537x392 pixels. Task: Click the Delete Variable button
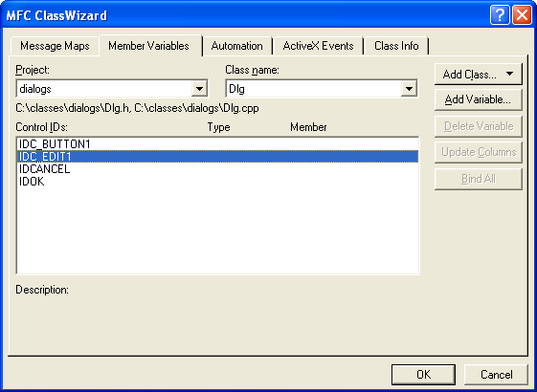[x=479, y=126]
